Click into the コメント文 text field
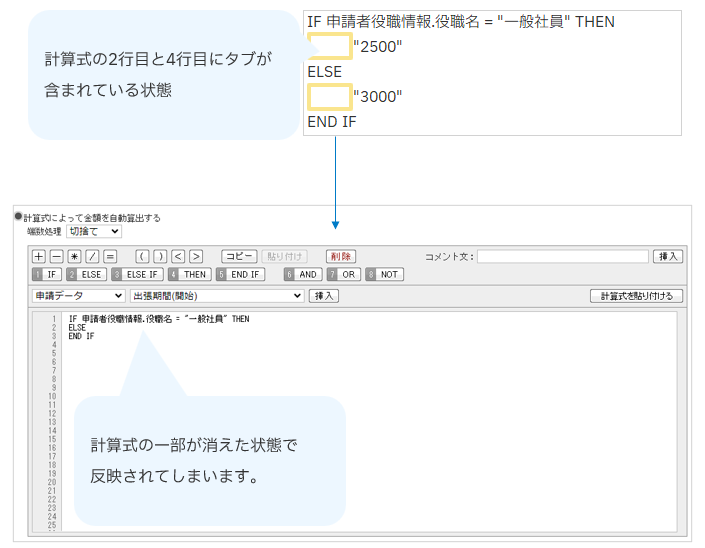This screenshot has height=548, width=705. coord(562,257)
